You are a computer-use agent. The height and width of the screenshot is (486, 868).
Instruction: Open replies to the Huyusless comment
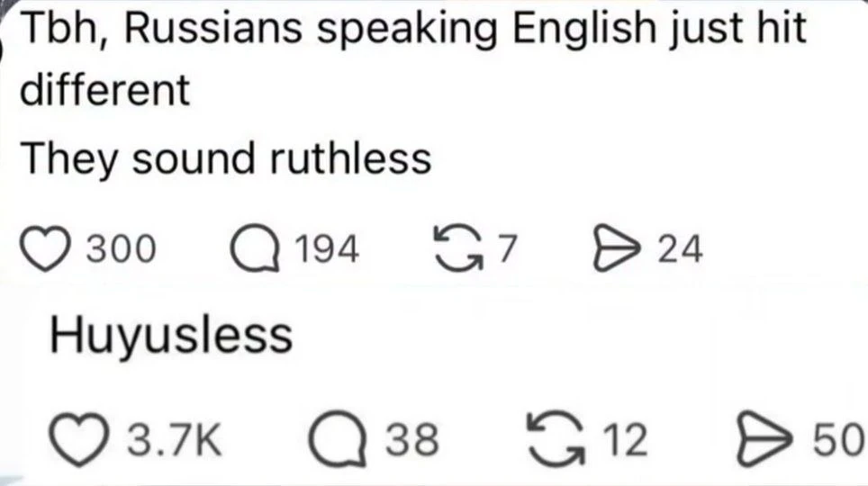tap(338, 439)
